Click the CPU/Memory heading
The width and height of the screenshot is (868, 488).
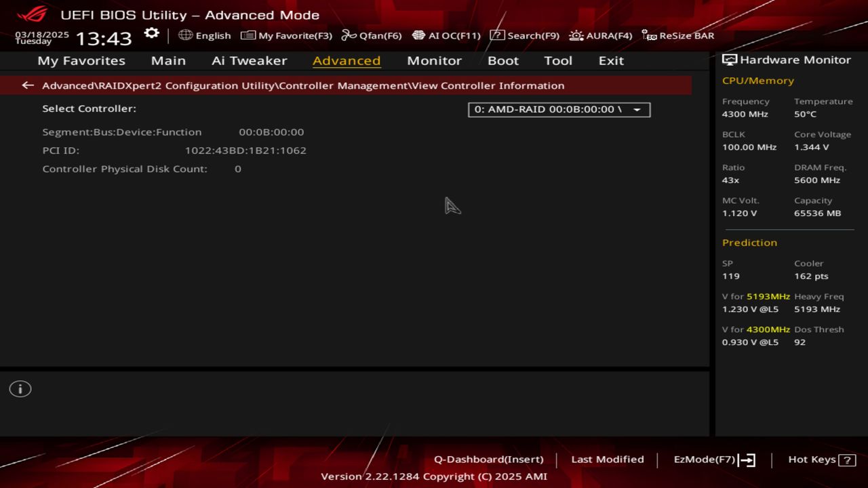click(758, 81)
